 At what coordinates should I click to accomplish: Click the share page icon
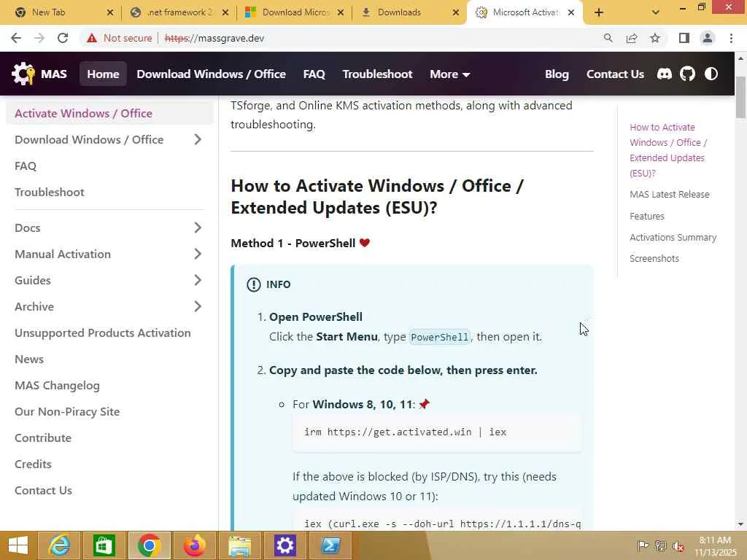point(632,38)
